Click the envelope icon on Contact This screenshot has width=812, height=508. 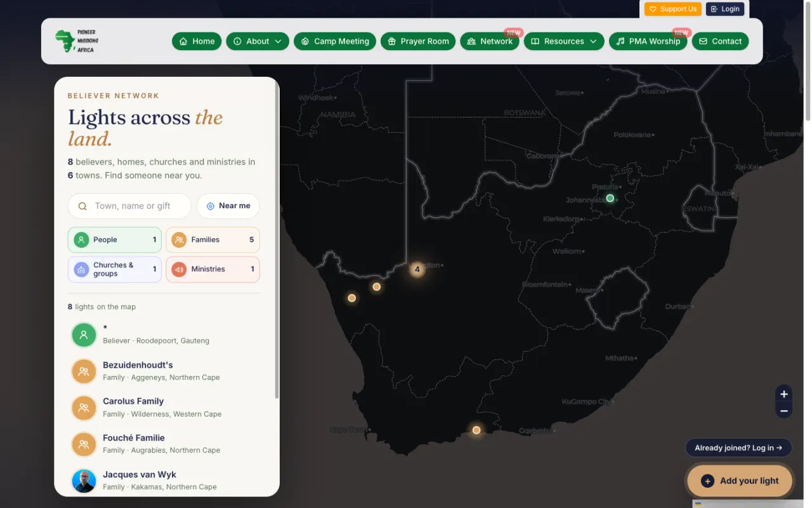(703, 41)
